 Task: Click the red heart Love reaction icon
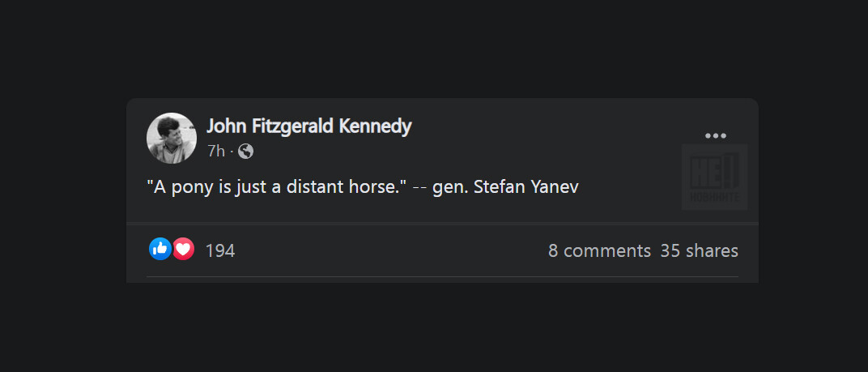184,250
